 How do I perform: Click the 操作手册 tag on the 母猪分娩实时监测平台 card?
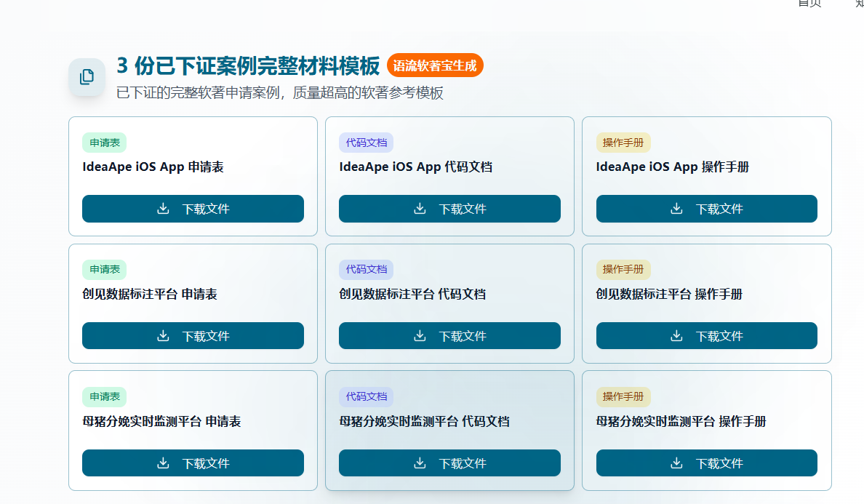(x=623, y=396)
